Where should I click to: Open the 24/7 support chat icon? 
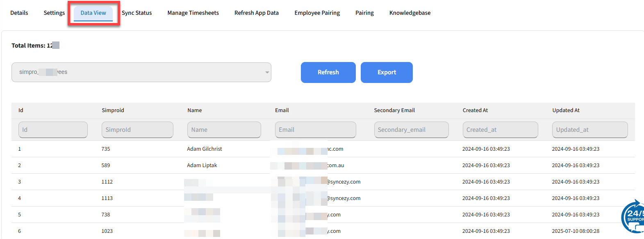tap(633, 216)
